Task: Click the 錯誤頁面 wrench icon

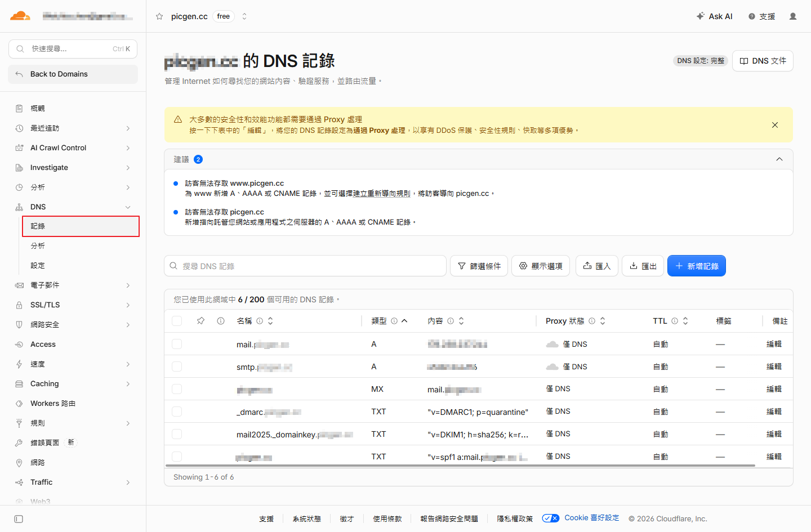Action: [19, 443]
